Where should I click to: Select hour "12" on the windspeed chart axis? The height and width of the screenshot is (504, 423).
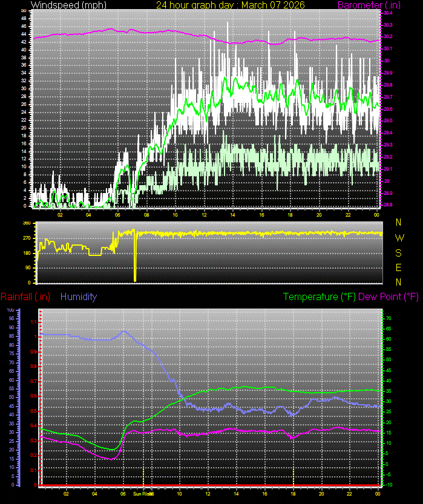coord(205,214)
